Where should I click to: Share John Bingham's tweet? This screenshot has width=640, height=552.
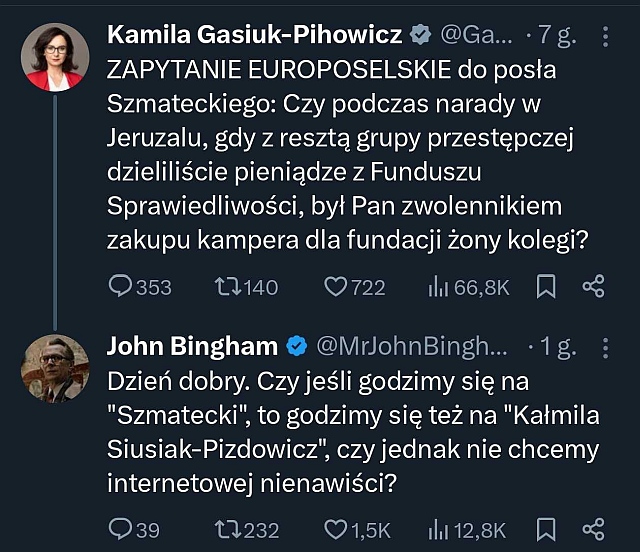coord(593,530)
